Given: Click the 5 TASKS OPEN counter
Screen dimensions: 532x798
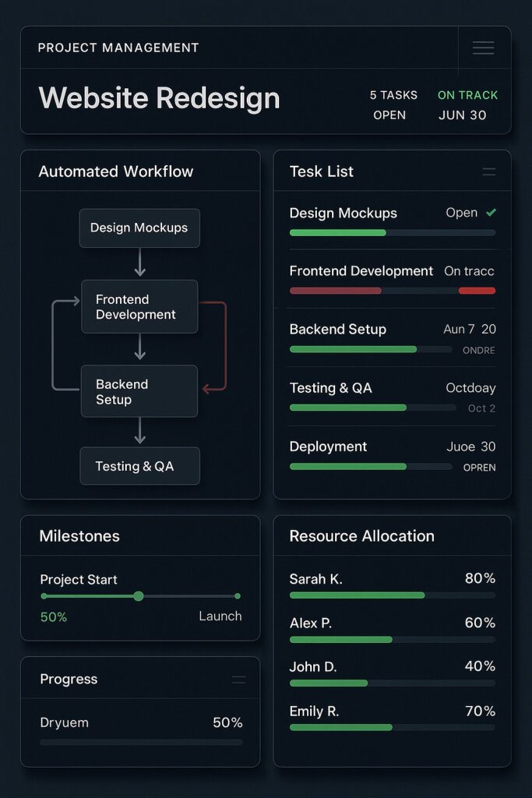Looking at the screenshot, I should [393, 105].
